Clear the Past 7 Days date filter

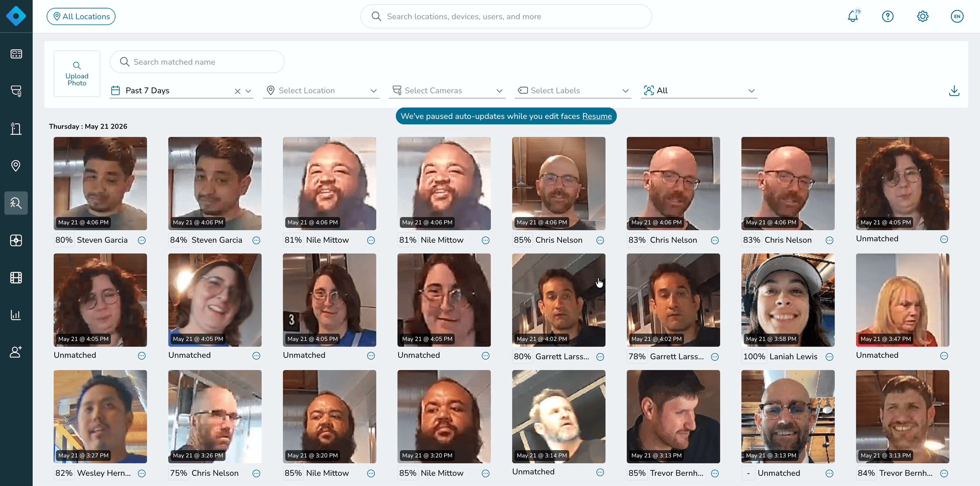click(x=238, y=91)
